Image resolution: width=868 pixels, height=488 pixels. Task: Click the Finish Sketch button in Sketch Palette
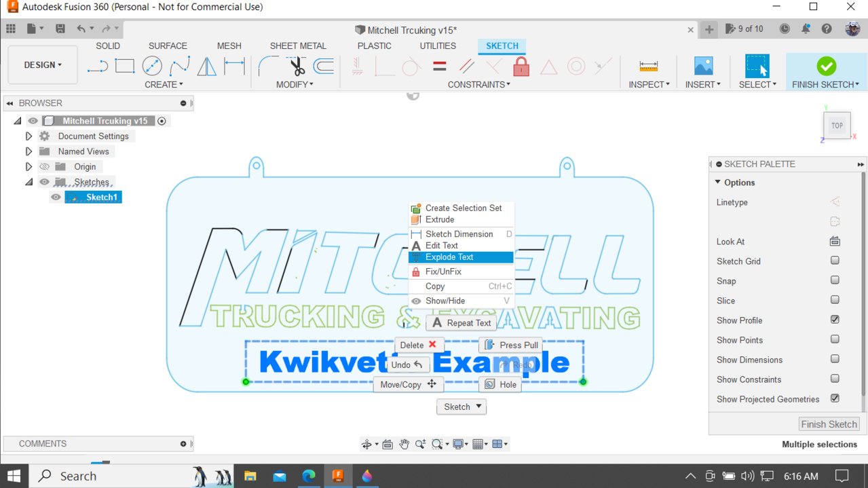point(829,424)
